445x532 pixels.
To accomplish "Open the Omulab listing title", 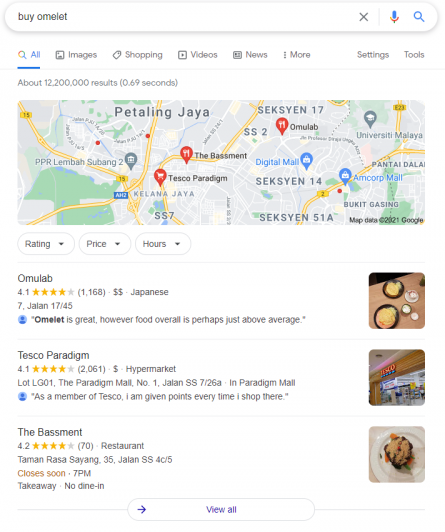I will tap(35, 278).
